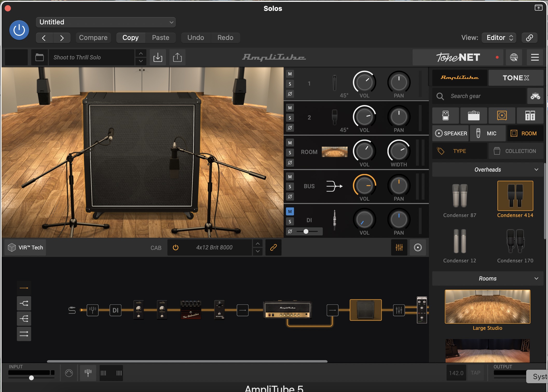Adjust the INPUT level slider
Screen dimensions: 548x392
31,378
